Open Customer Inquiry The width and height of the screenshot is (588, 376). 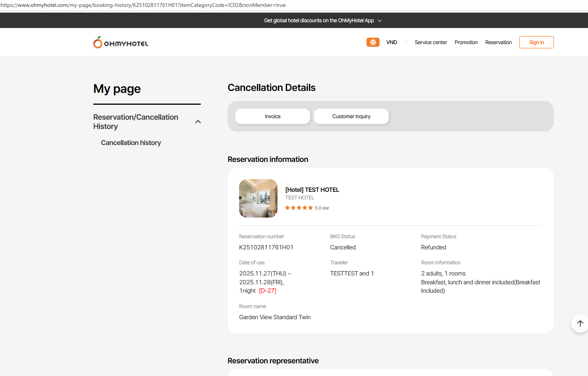[351, 116]
